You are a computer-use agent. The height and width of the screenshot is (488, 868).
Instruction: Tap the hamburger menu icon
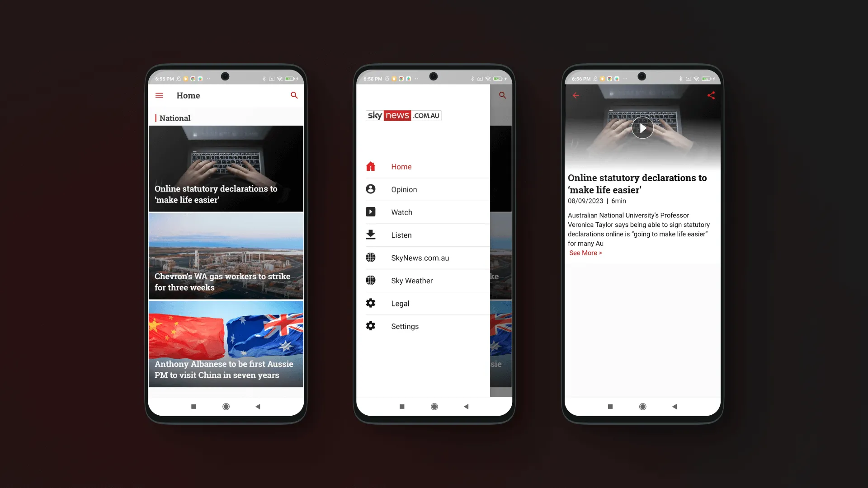pos(159,95)
